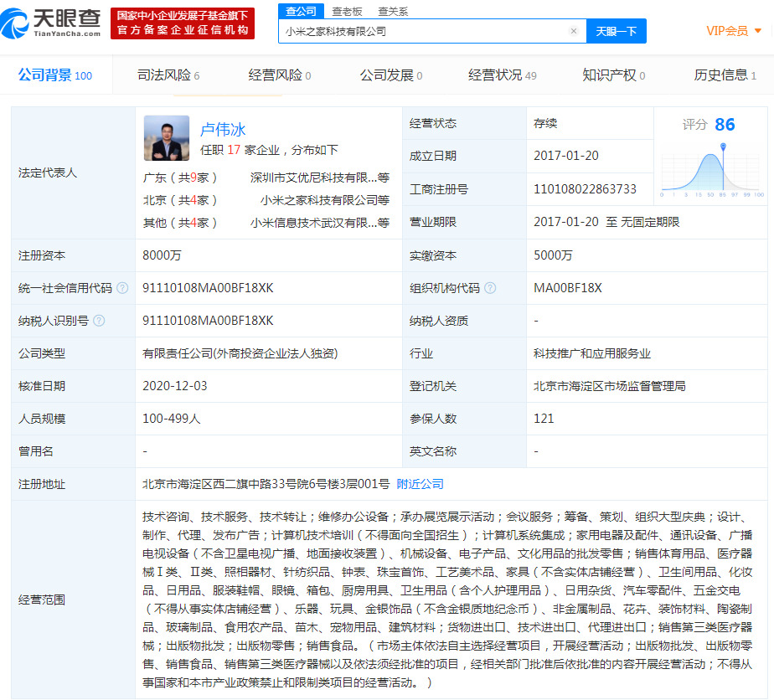This screenshot has width=774, height=700.
Task: Switch to 查公司 search tab
Action: pos(301,11)
